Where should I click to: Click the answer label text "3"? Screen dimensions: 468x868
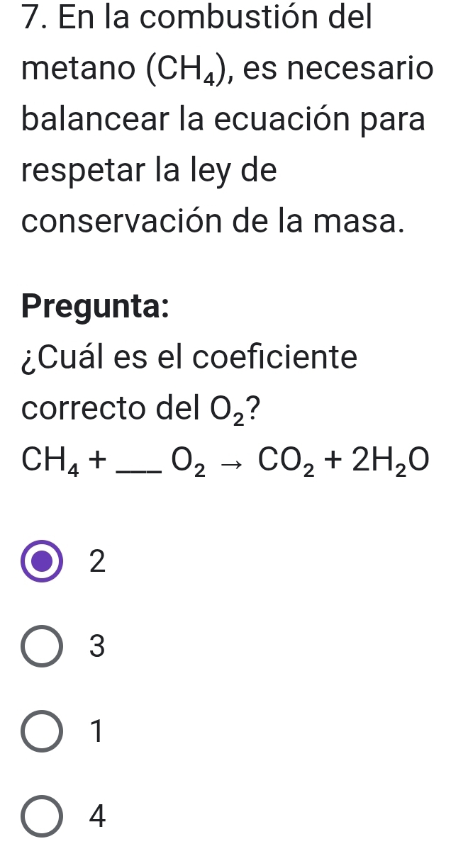pos(98,646)
